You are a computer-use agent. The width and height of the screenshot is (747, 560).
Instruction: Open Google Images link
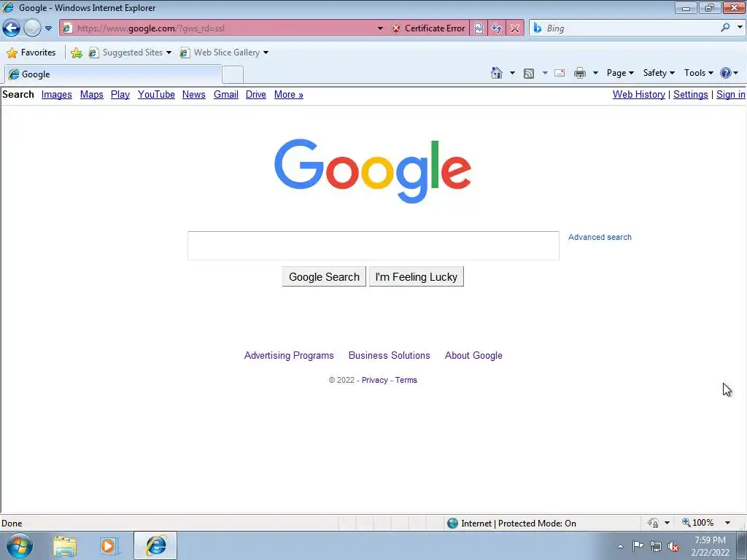pyautogui.click(x=57, y=94)
